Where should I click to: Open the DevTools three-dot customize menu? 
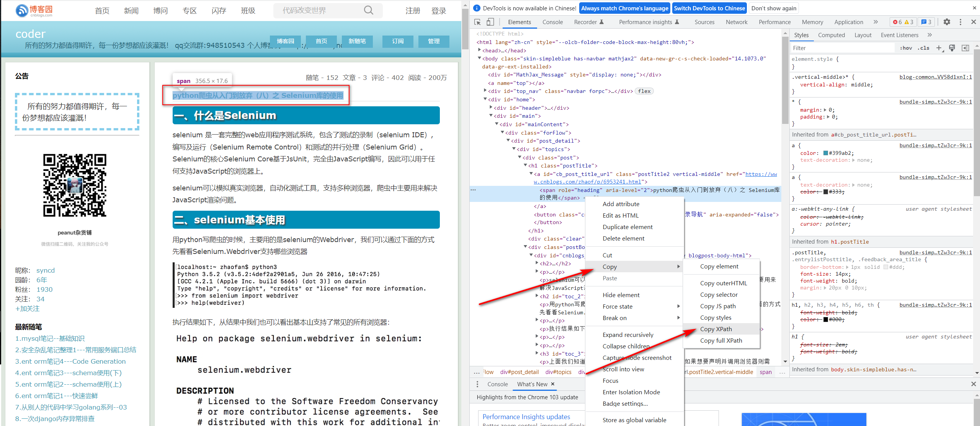[961, 22]
